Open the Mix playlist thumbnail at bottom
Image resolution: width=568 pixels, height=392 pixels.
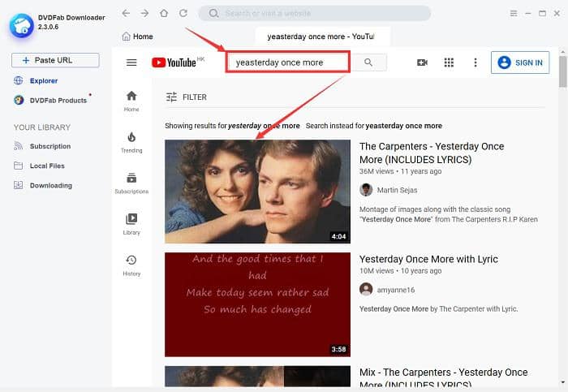point(257,377)
